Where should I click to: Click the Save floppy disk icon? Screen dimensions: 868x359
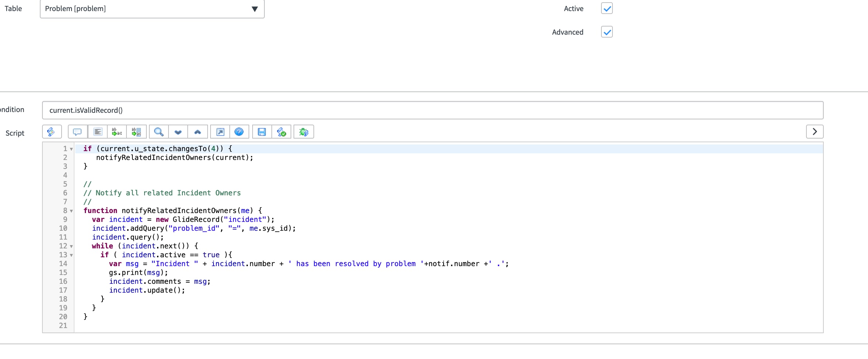262,132
